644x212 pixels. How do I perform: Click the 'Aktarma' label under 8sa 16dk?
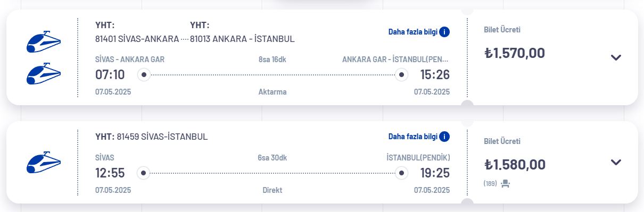coord(273,92)
